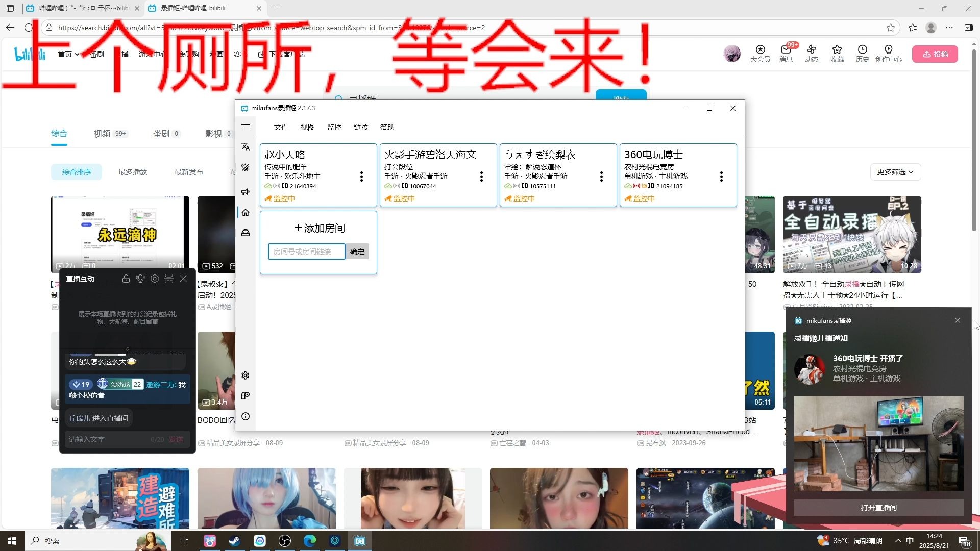The width and height of the screenshot is (980, 551).
Task: Close the 录播姬开播通知 notification
Action: coord(958,320)
